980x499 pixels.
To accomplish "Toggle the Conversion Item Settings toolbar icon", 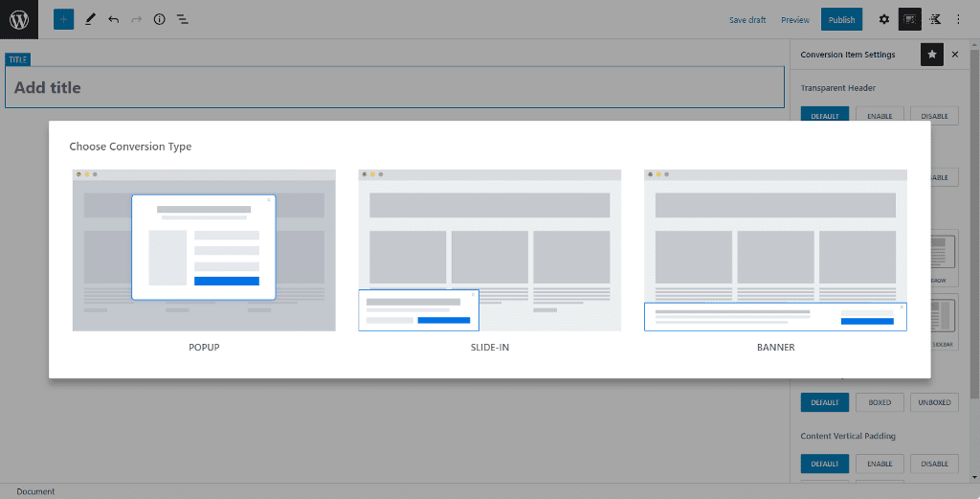I will click(x=909, y=19).
